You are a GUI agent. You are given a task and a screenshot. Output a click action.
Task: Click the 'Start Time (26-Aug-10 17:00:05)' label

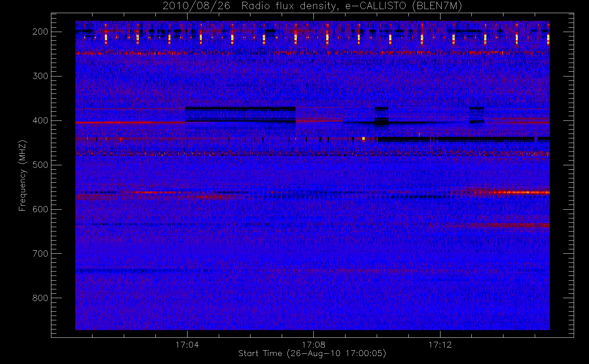click(312, 353)
